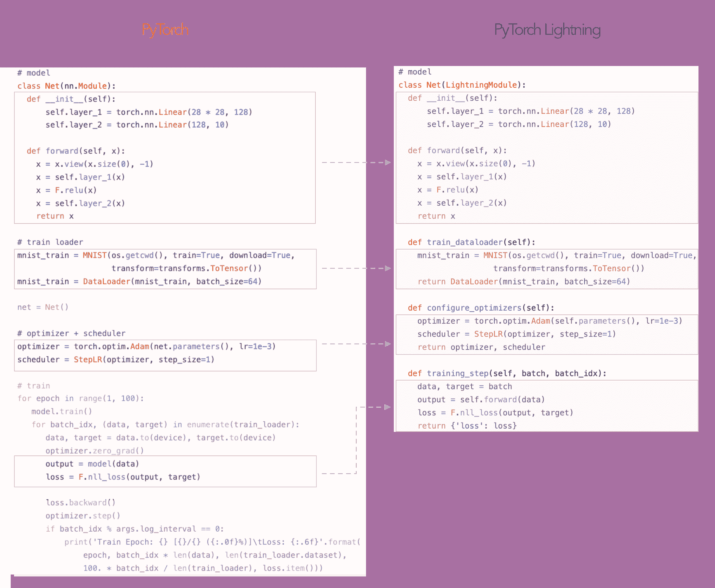
Task: Click the '# optimizer + scheduler' comment
Action: click(x=71, y=333)
